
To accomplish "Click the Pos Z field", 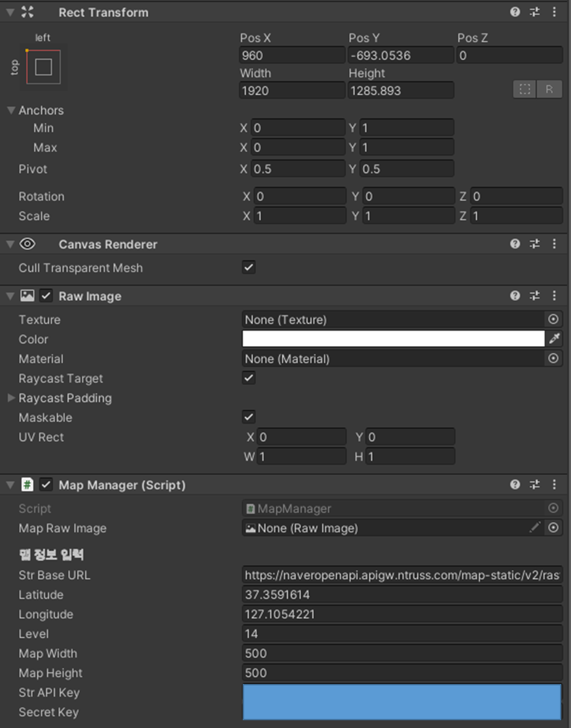I will click(x=509, y=55).
